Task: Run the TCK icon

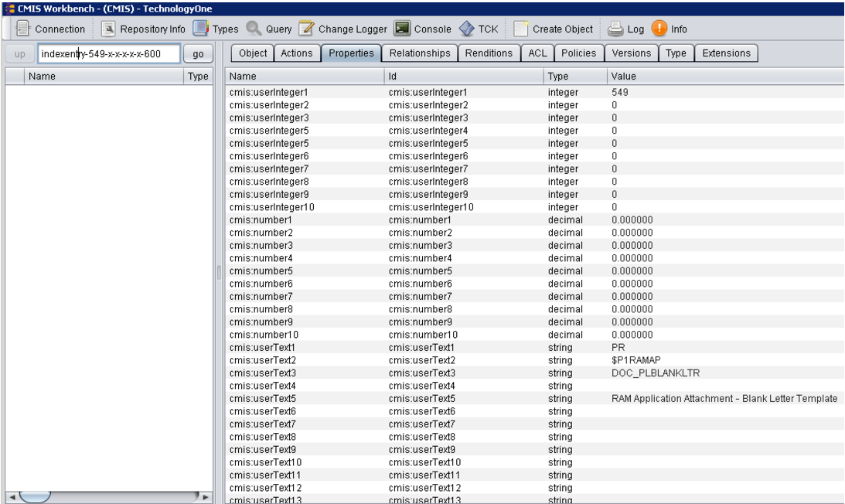Action: 467,29
